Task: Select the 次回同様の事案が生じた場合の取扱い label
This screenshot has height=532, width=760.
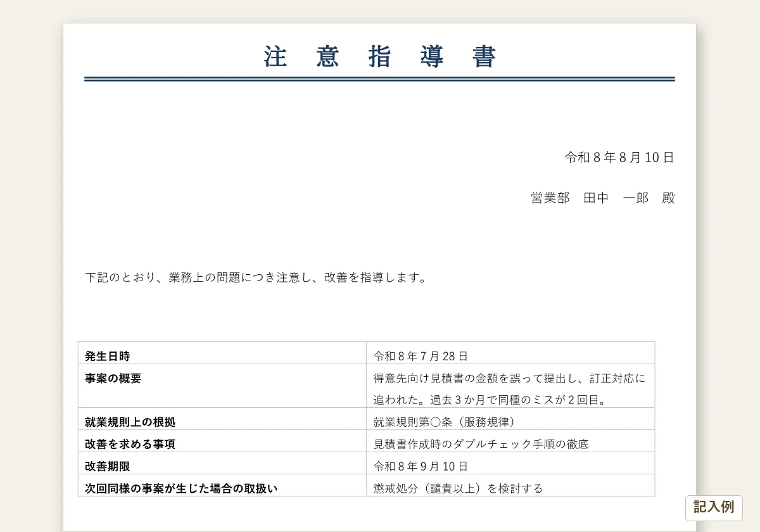Action: click(181, 488)
